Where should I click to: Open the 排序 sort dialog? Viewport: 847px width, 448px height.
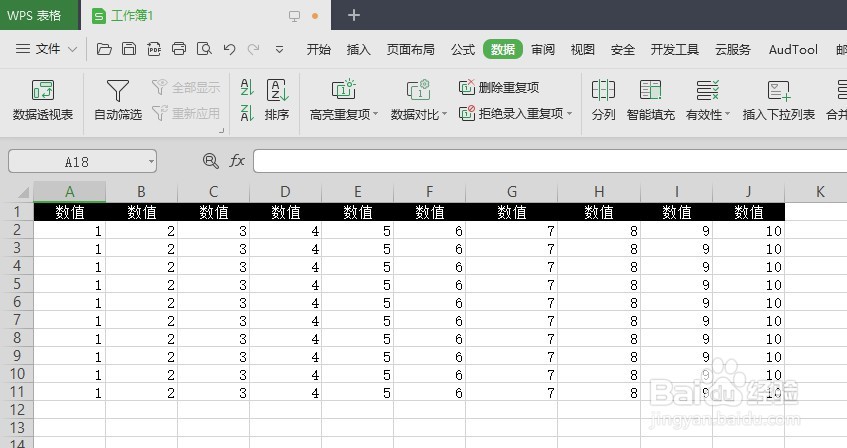[x=277, y=100]
